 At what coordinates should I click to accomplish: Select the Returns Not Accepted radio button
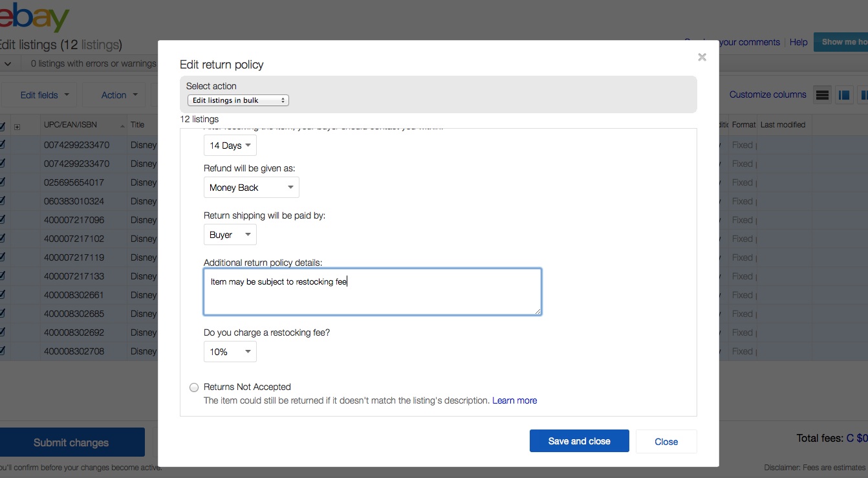(x=194, y=387)
